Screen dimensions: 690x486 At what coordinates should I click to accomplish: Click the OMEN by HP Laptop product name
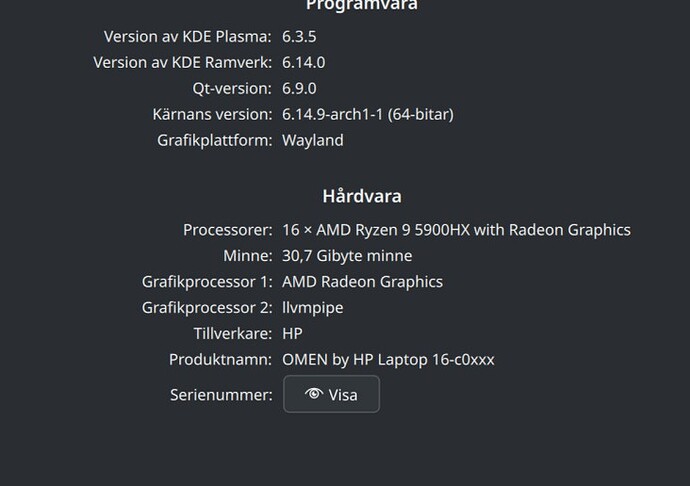(389, 360)
